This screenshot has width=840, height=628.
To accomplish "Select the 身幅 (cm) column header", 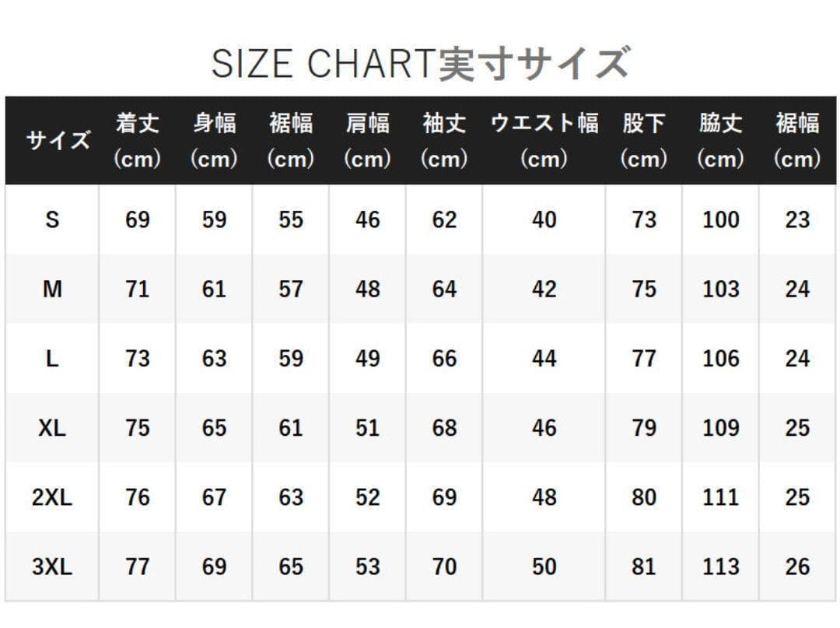I will [214, 141].
